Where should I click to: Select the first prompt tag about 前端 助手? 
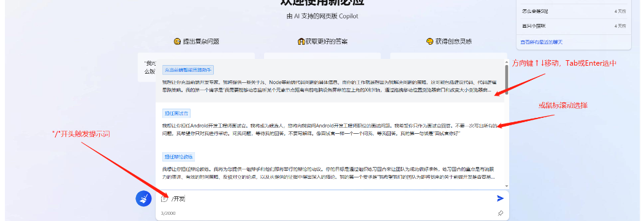[188, 70]
